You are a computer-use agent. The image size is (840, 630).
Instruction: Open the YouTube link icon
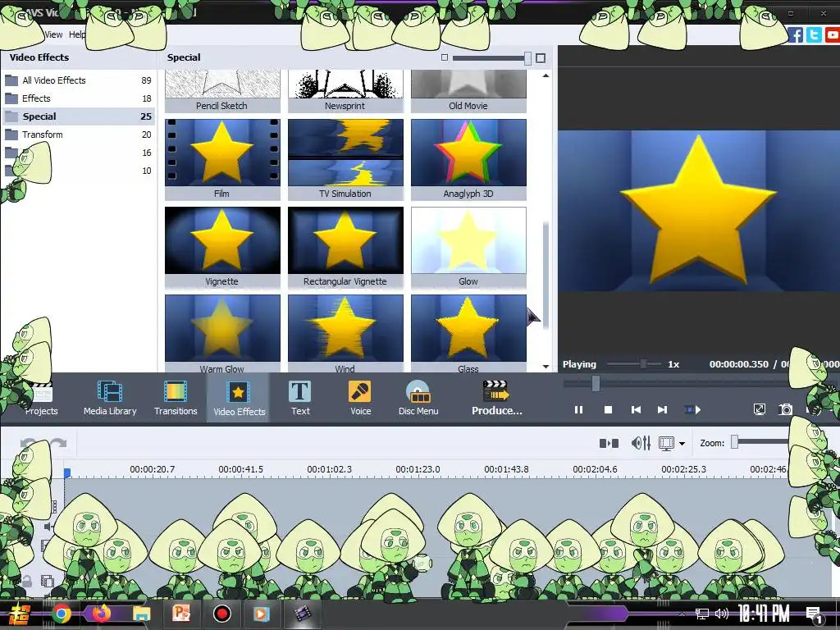pyautogui.click(x=833, y=35)
